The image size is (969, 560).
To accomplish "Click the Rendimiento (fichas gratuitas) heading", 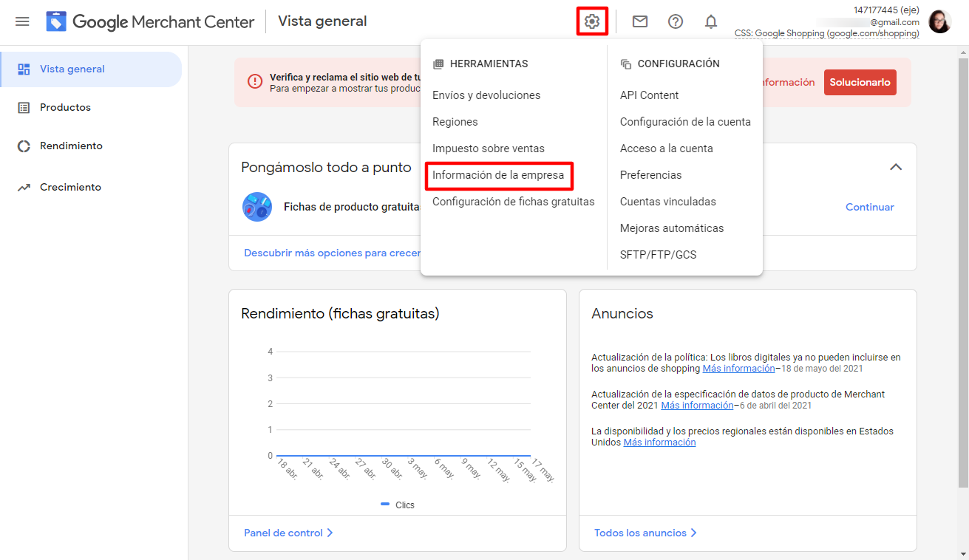I will 340,313.
